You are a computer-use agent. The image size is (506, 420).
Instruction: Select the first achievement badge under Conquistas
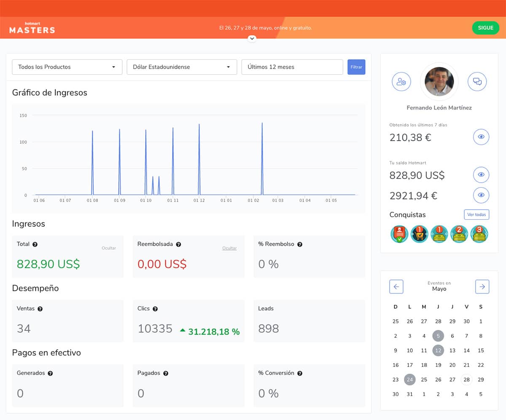399,234
